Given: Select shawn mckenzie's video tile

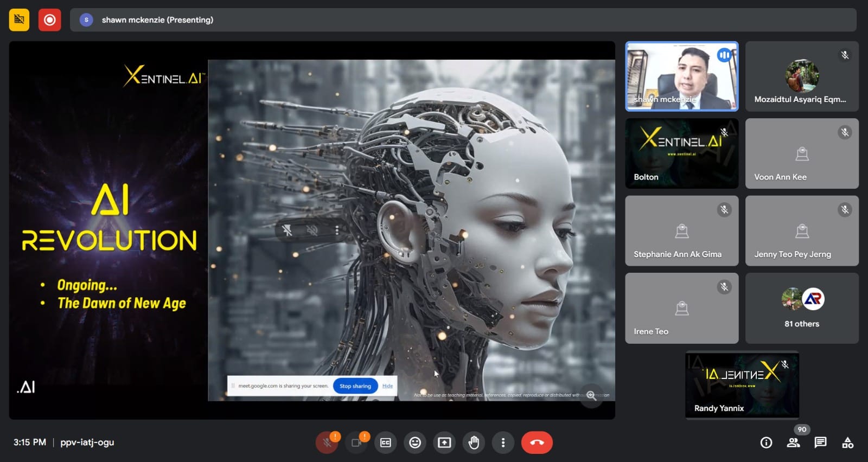Looking at the screenshot, I should tap(681, 76).
